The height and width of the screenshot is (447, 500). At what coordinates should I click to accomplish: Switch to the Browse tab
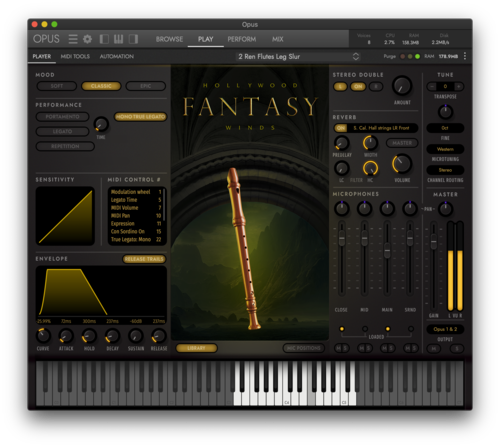[x=169, y=39]
